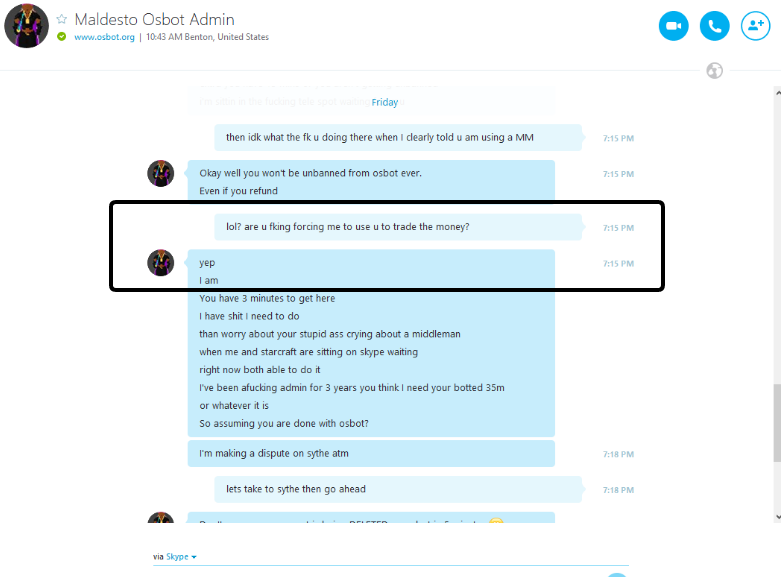Toggle favorite star next to Maldesto Osbot Admin
This screenshot has width=781, height=577.
point(62,19)
